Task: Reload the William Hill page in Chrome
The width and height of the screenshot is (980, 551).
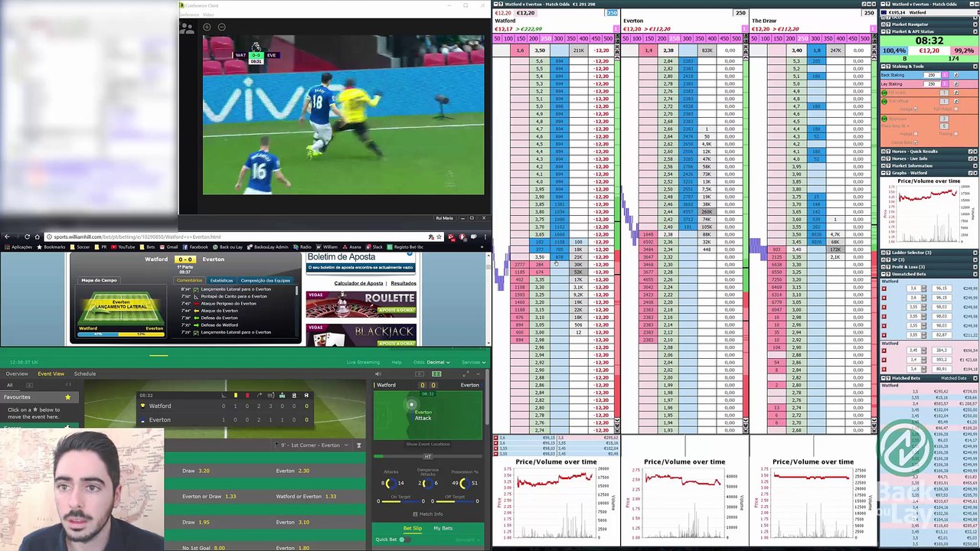Action: coord(27,236)
